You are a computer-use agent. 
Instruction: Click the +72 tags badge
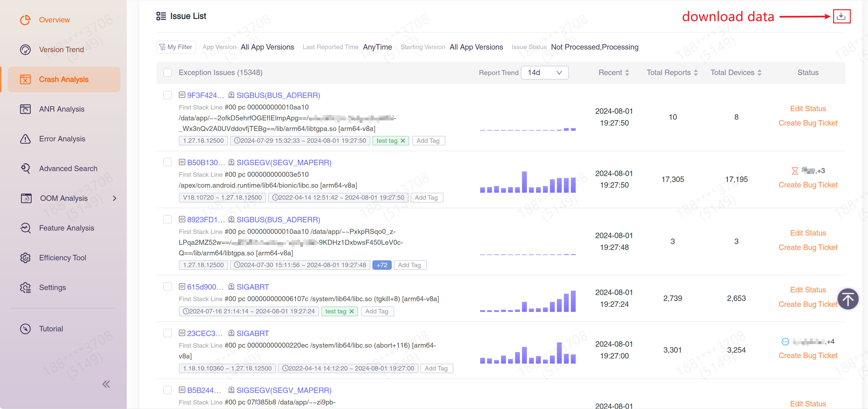pos(382,265)
